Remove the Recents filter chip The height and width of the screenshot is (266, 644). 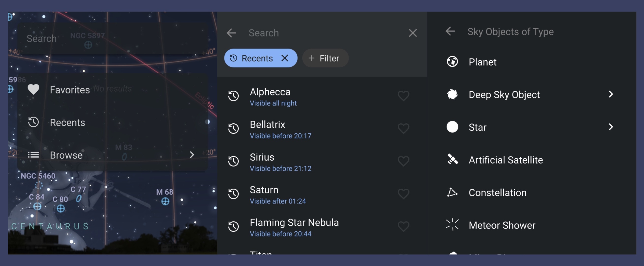pos(285,58)
